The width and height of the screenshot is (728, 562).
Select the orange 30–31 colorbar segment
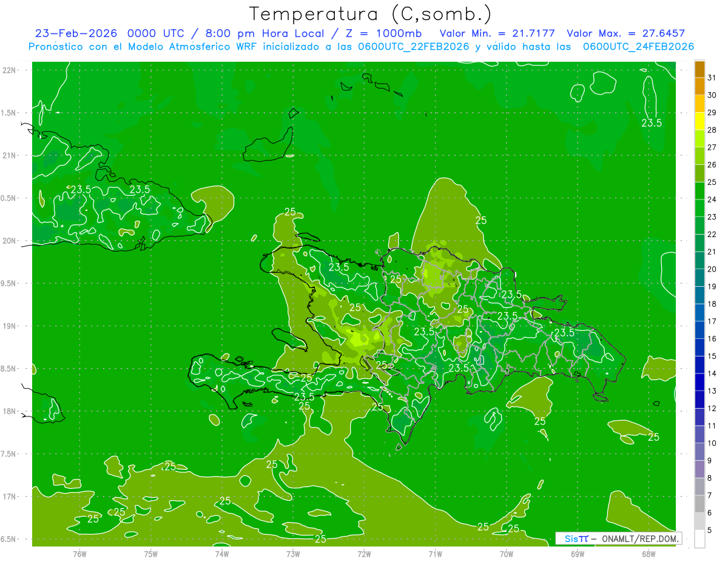pos(699,86)
